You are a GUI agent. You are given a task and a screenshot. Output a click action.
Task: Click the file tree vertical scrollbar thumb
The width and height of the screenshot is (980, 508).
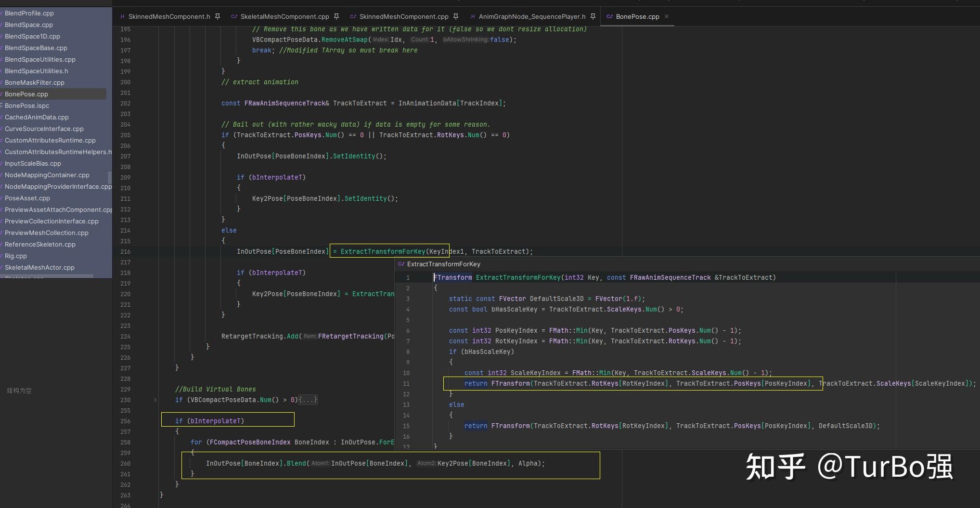(x=110, y=177)
